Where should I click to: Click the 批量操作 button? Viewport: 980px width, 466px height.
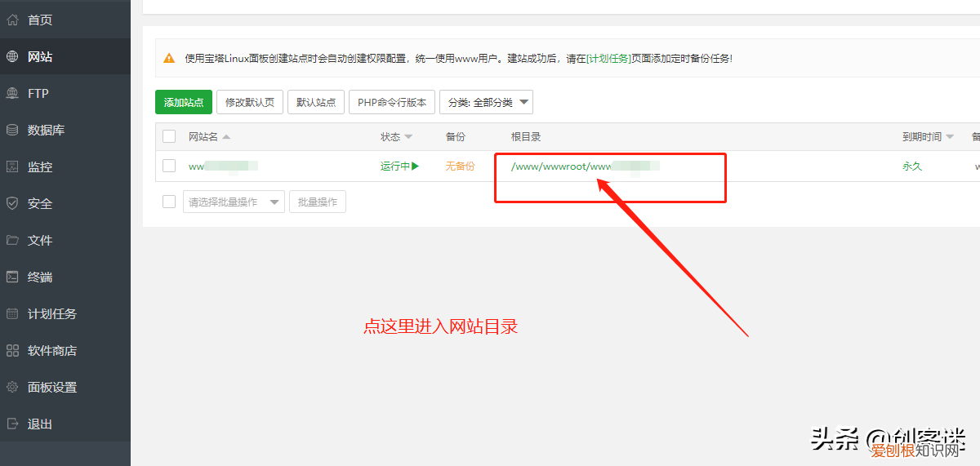coord(318,202)
